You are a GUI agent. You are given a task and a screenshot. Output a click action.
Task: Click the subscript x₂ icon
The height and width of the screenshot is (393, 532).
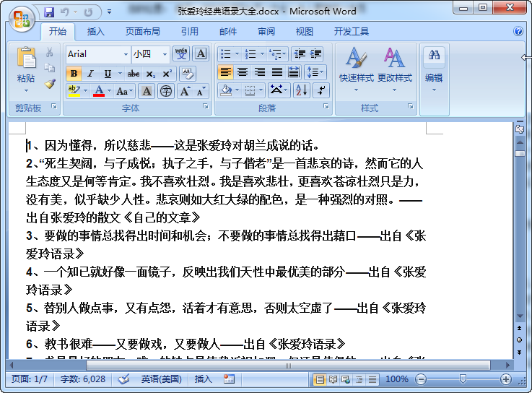[x=150, y=74]
